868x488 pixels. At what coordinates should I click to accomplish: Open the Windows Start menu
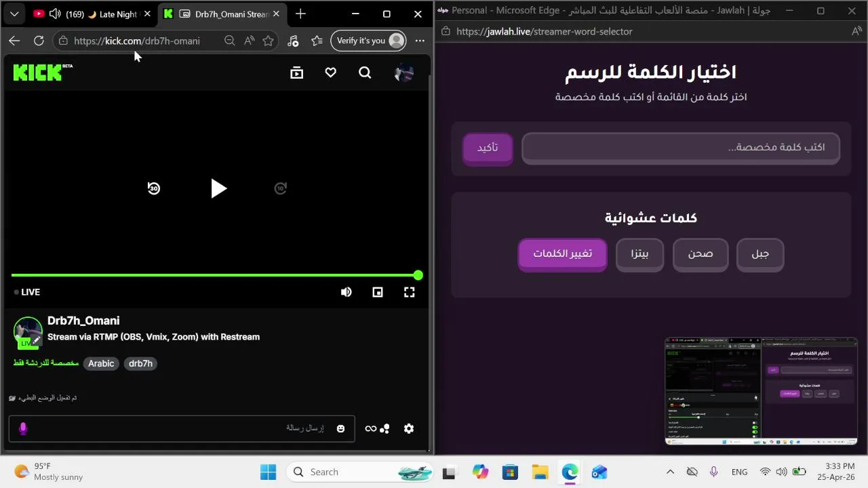(x=268, y=472)
